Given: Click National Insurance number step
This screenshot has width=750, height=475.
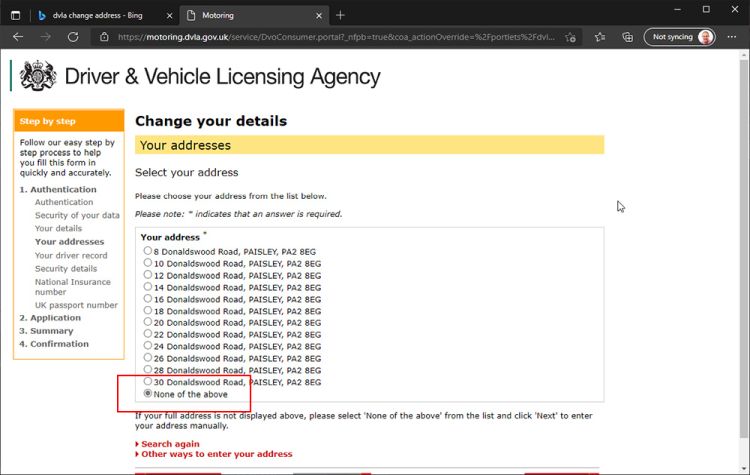Looking at the screenshot, I should [73, 287].
